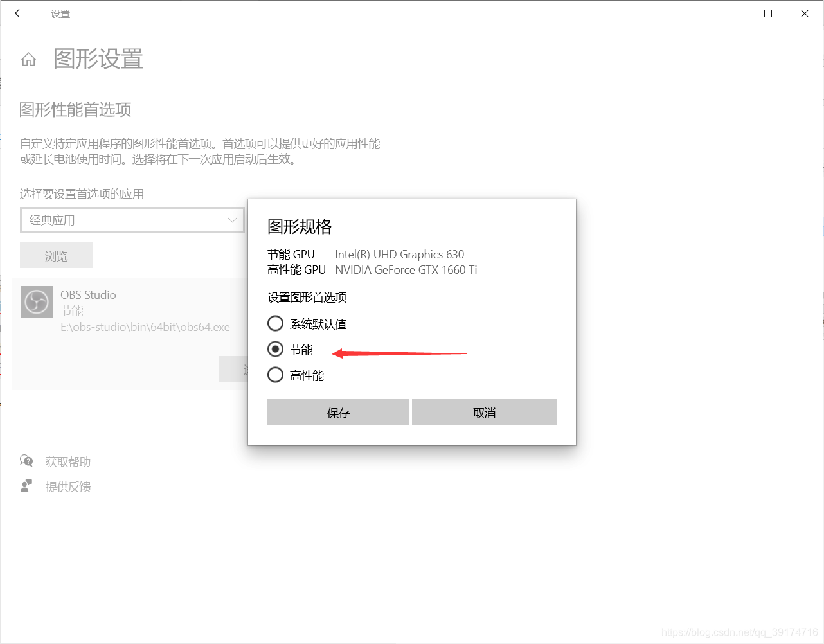Minimize the Settings window
This screenshot has height=644, width=824.
click(x=731, y=13)
